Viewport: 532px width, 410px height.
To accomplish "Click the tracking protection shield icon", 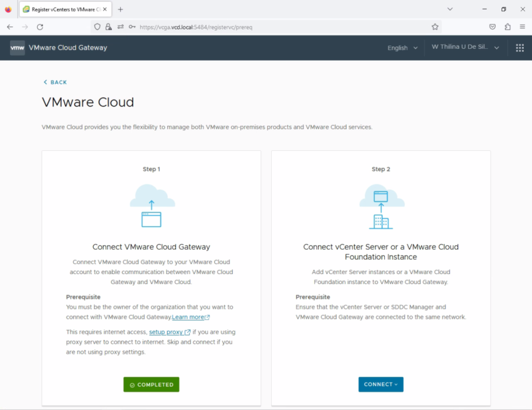I will click(x=96, y=27).
